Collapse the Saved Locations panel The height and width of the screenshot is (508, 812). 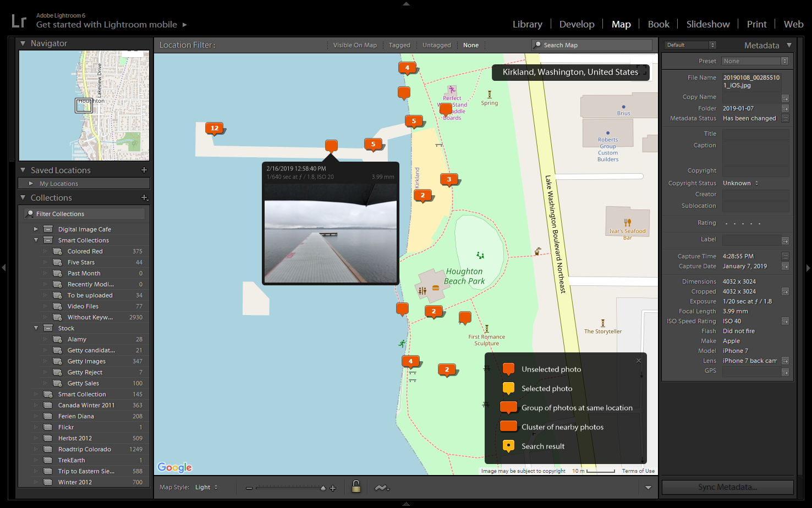pos(23,170)
